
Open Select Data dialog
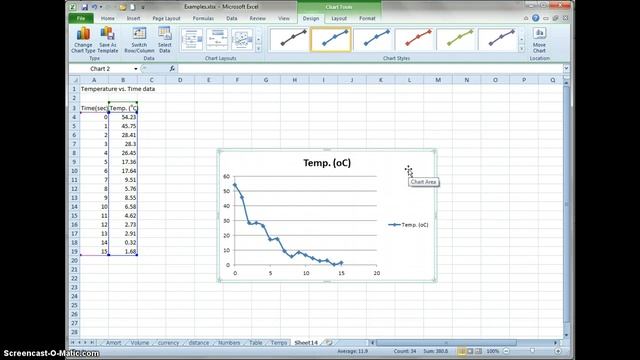[164, 40]
